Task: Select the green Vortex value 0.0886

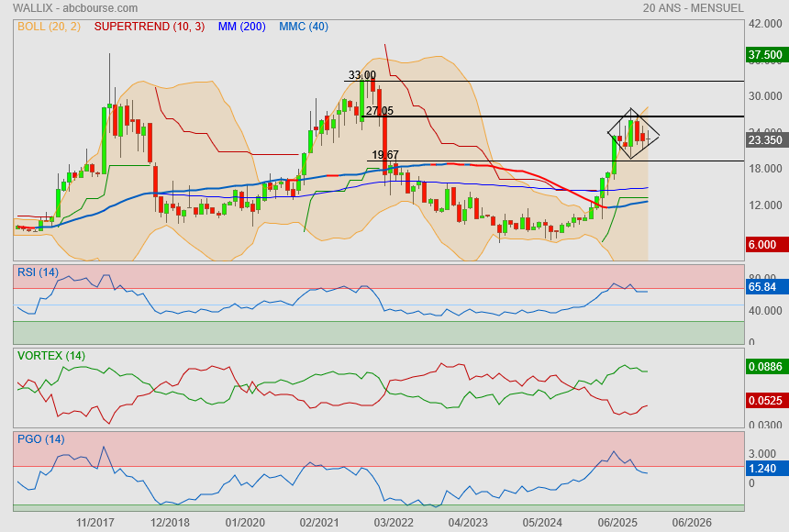Action: pyautogui.click(x=764, y=367)
